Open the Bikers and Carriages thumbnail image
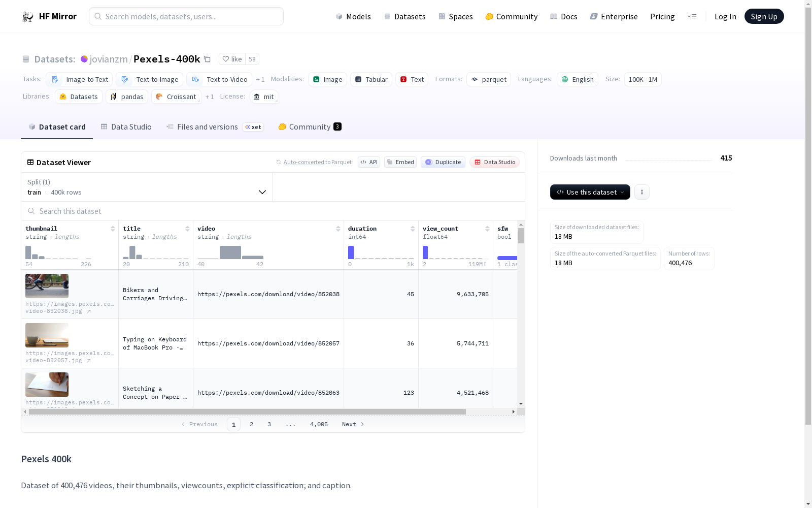Image resolution: width=812 pixels, height=508 pixels. click(x=47, y=286)
